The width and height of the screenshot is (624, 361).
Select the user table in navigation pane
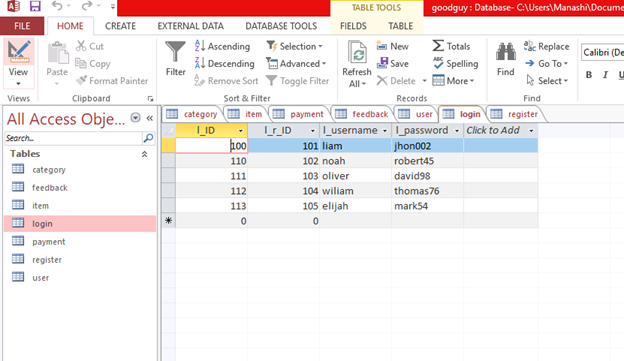pyautogui.click(x=80, y=278)
